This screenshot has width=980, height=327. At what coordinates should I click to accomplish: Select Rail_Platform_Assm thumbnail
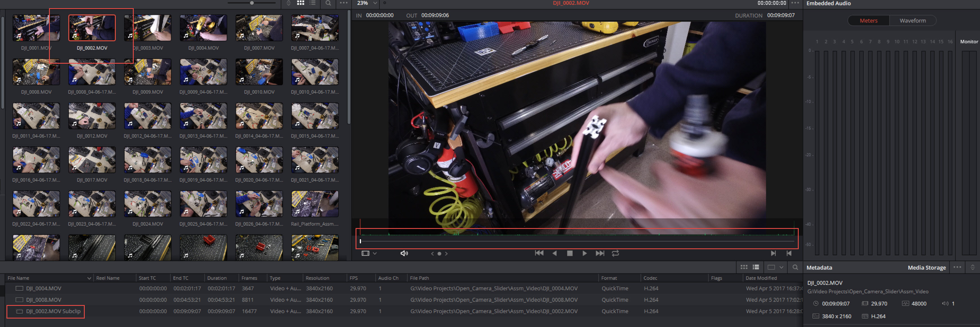pyautogui.click(x=315, y=204)
